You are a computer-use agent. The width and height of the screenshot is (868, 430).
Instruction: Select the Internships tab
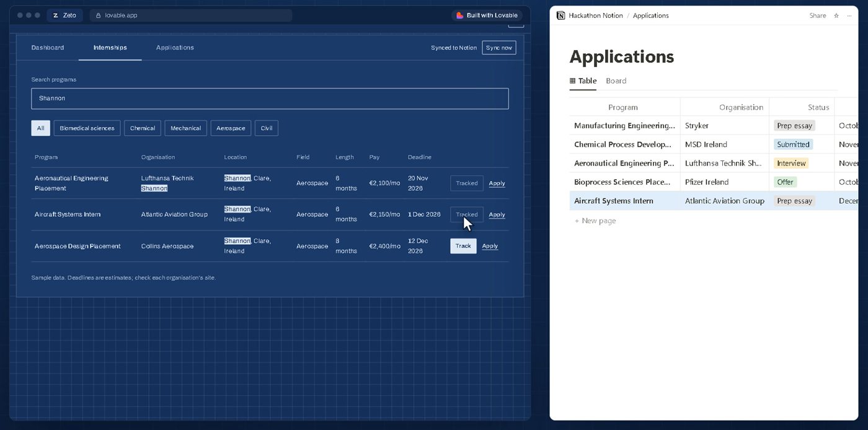pos(110,48)
